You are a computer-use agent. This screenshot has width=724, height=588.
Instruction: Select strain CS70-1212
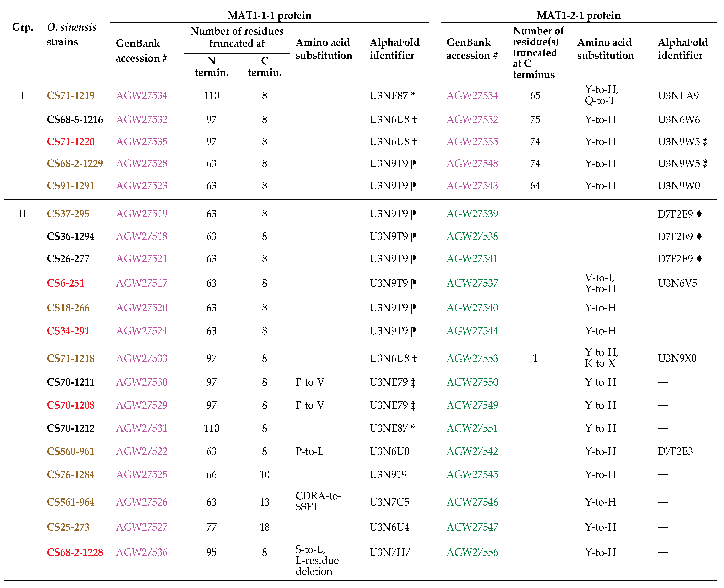click(x=71, y=428)
